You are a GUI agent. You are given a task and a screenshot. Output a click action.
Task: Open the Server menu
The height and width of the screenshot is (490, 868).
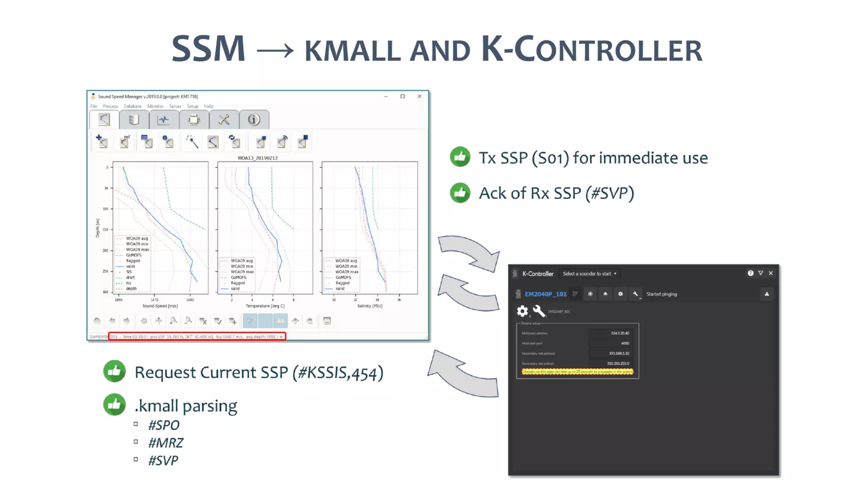click(x=175, y=106)
